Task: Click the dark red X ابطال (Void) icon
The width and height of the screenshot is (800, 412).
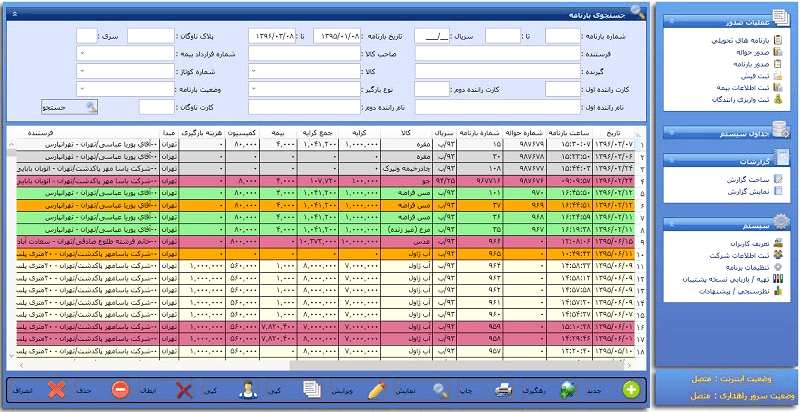Action: 184,391
